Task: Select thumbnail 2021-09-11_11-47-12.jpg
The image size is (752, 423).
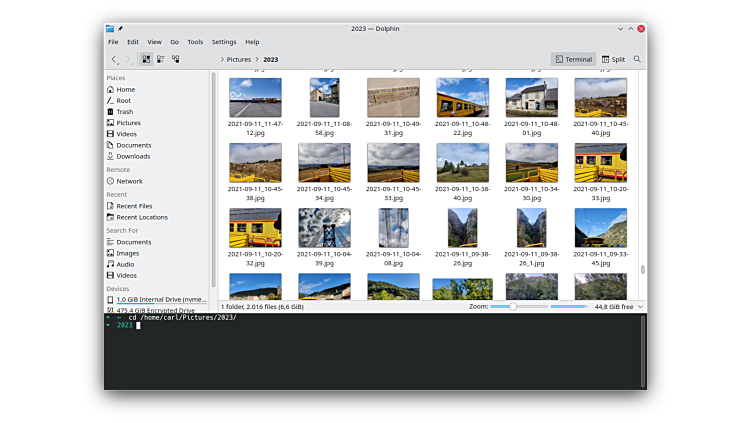Action: click(255, 98)
